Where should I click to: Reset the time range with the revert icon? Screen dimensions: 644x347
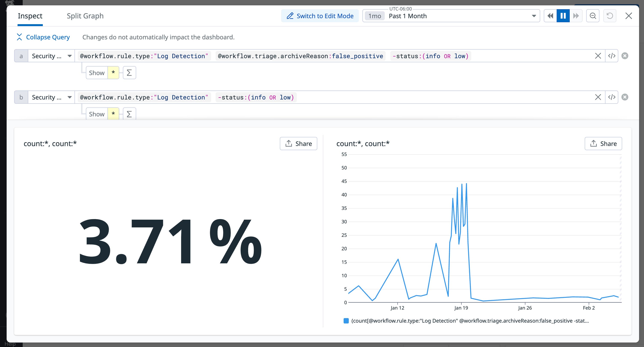(x=610, y=15)
